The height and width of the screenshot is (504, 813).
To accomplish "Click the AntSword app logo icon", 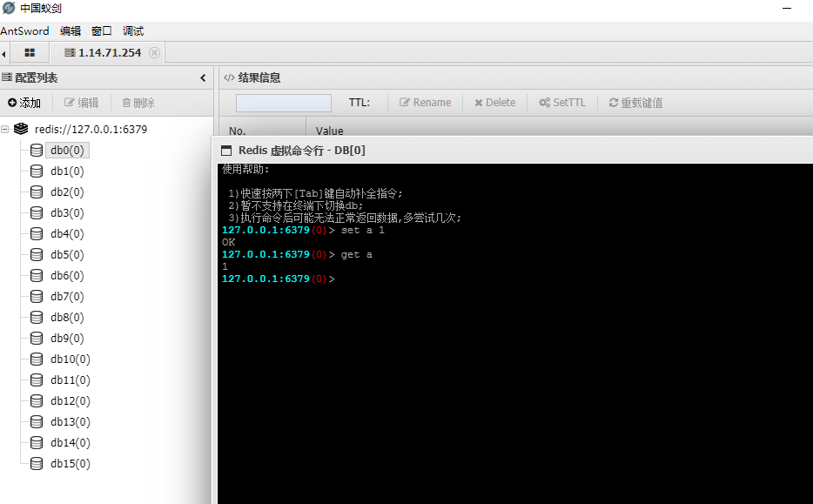I will pyautogui.click(x=9, y=9).
